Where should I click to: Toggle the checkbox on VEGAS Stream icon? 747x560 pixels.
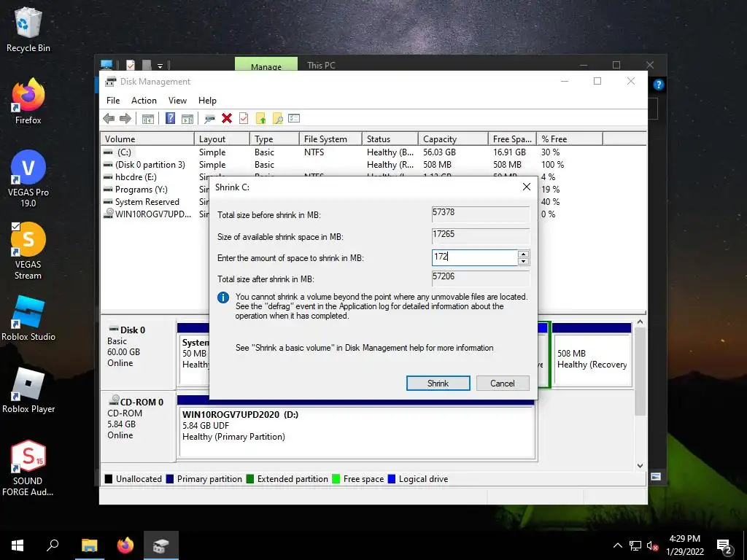pos(15,226)
